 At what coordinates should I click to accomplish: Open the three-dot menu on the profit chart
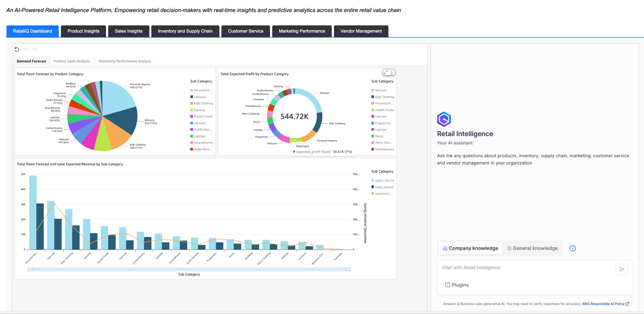pyautogui.click(x=391, y=72)
